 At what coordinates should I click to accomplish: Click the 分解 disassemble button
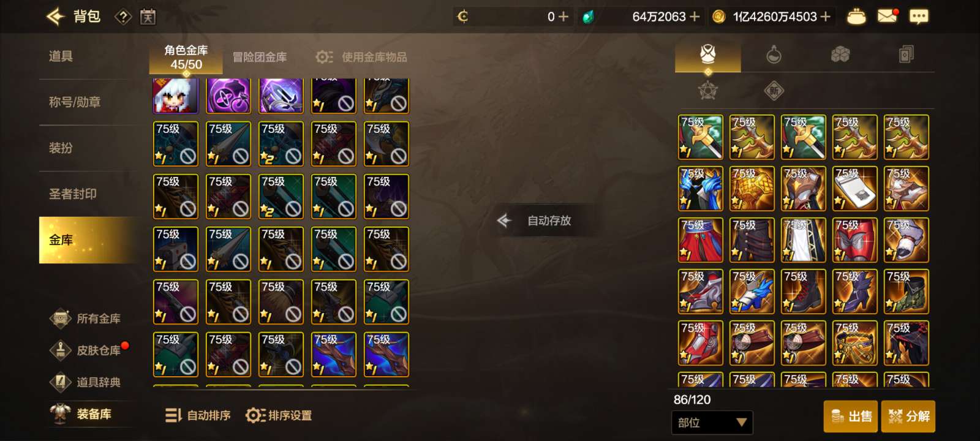(x=908, y=417)
